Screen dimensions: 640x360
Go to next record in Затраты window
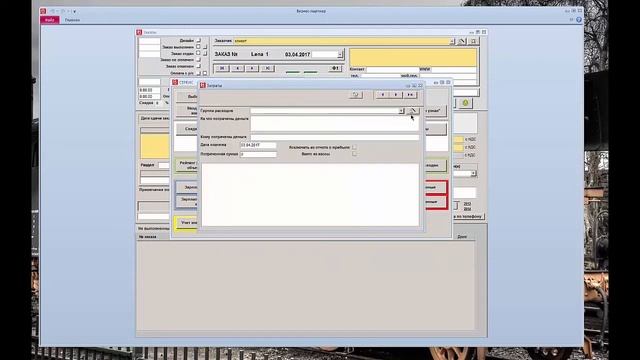tap(396, 95)
